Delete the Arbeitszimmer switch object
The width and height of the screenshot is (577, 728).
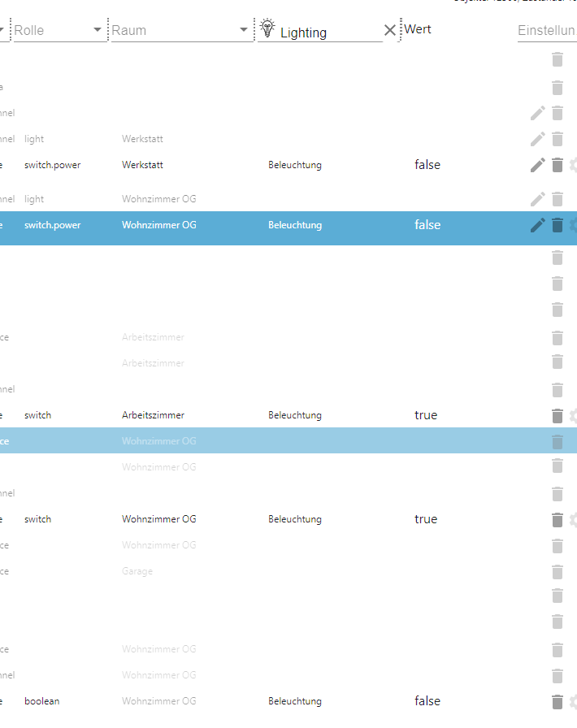pos(557,415)
